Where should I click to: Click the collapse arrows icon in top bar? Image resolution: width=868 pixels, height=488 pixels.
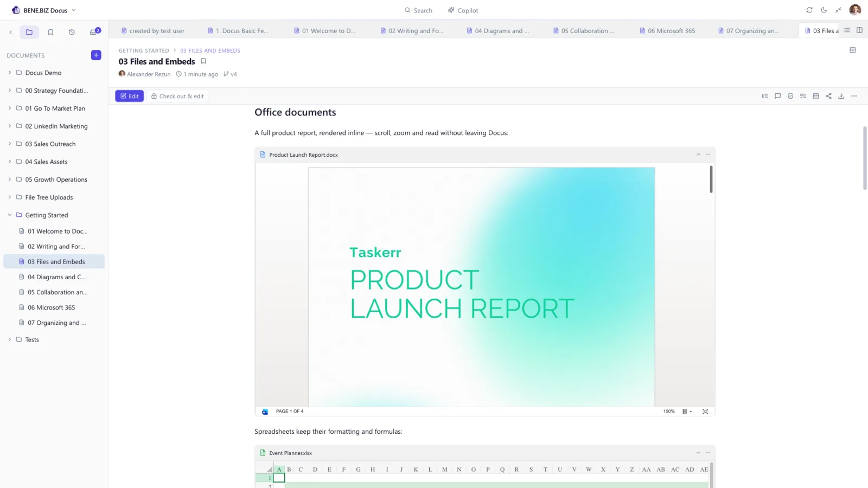point(838,10)
